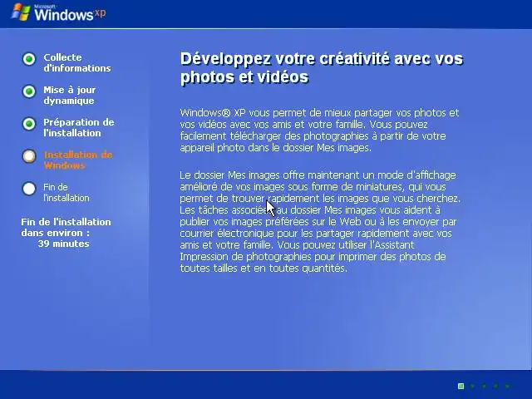Select the "Préparation de l'installation" step label
The image size is (532, 399).
pyautogui.click(x=79, y=127)
